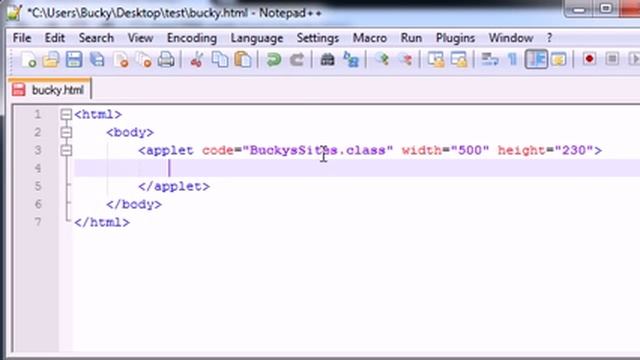This screenshot has height=360, width=640.
Task: Click the Save All toolbar icon
Action: coord(97,60)
